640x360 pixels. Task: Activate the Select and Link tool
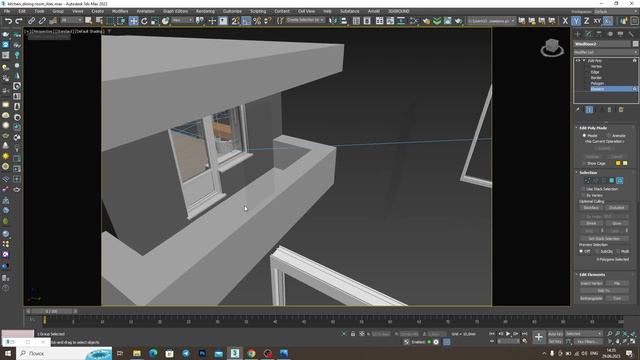coord(31,21)
